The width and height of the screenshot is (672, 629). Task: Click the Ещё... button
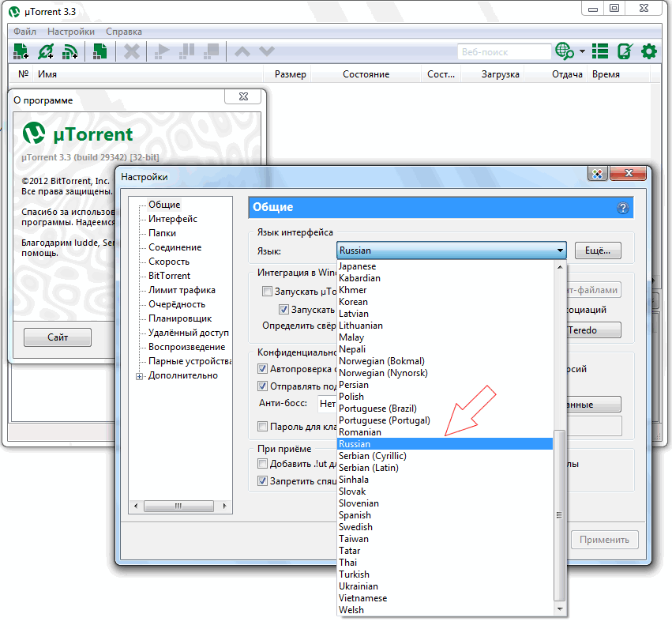[598, 250]
